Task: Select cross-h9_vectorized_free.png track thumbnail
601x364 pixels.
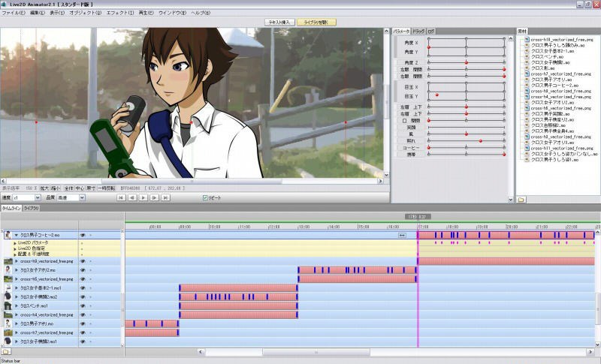Action: [8, 261]
